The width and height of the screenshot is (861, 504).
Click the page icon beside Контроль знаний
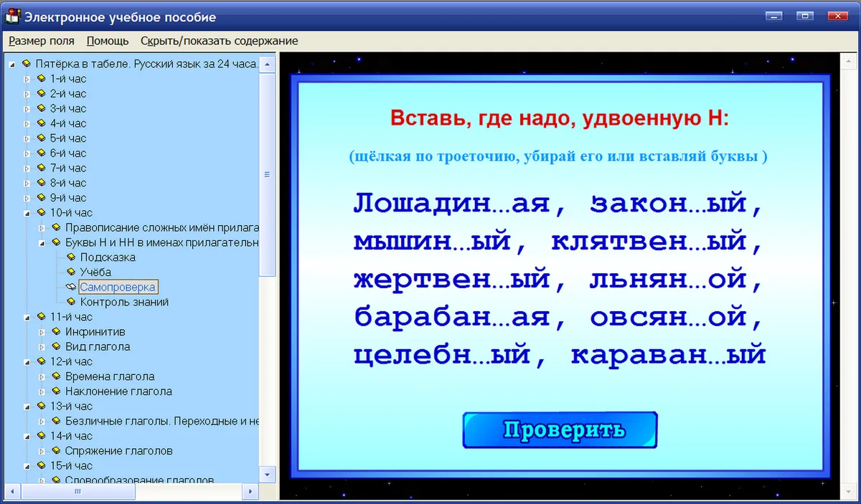(x=71, y=302)
